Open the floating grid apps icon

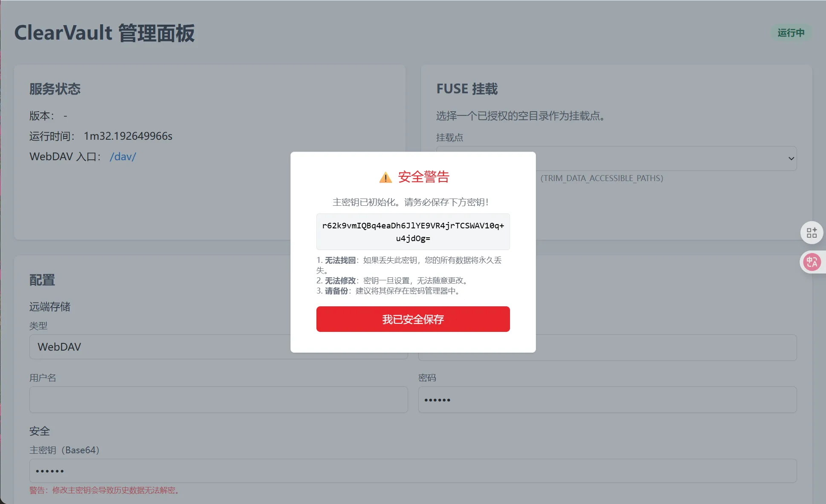pos(812,233)
